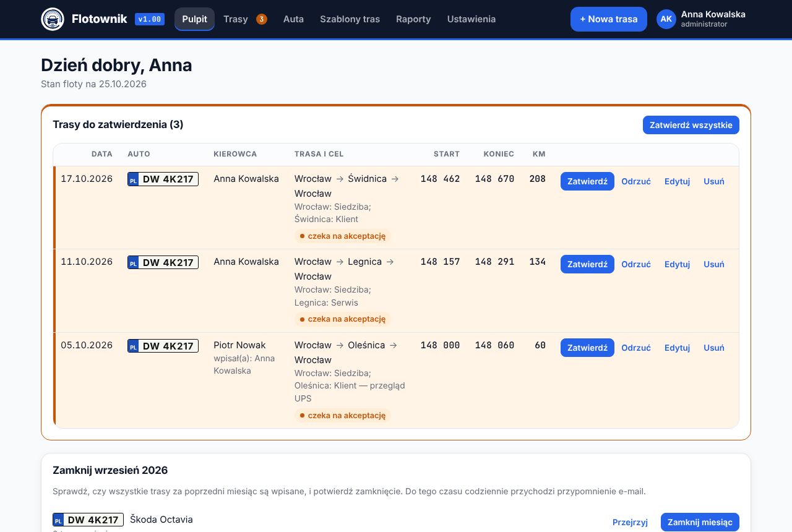
Task: Click the Flotownik logo icon
Action: tap(53, 19)
